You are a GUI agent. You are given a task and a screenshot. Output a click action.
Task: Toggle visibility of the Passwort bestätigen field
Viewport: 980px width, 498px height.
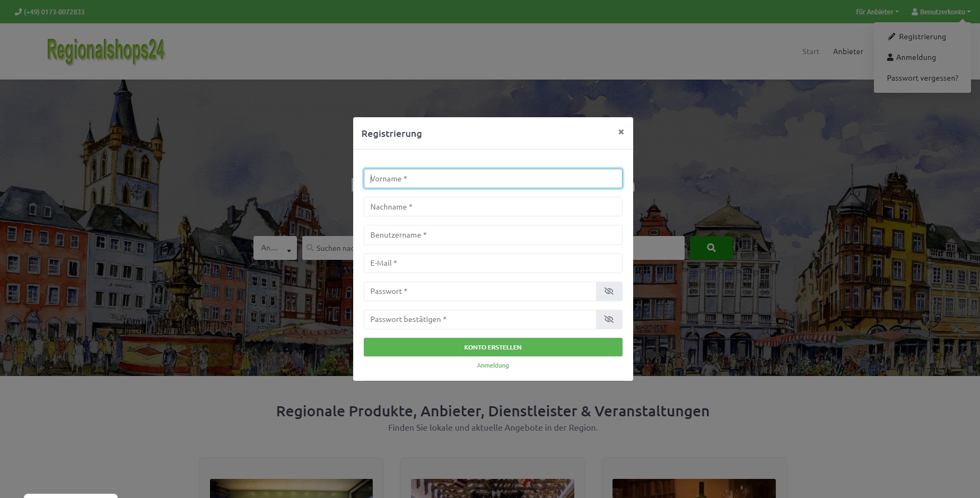coord(609,319)
